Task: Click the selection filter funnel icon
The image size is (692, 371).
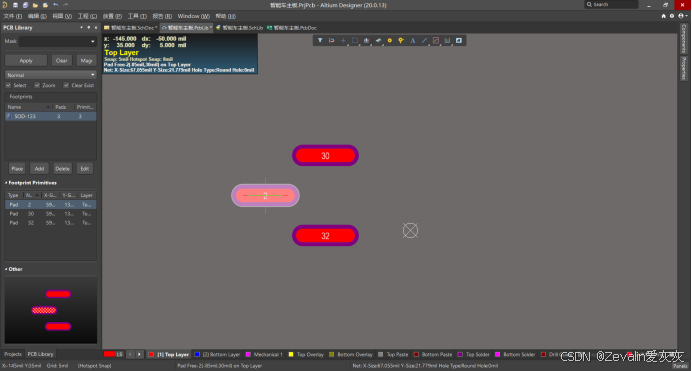Action: coord(320,41)
